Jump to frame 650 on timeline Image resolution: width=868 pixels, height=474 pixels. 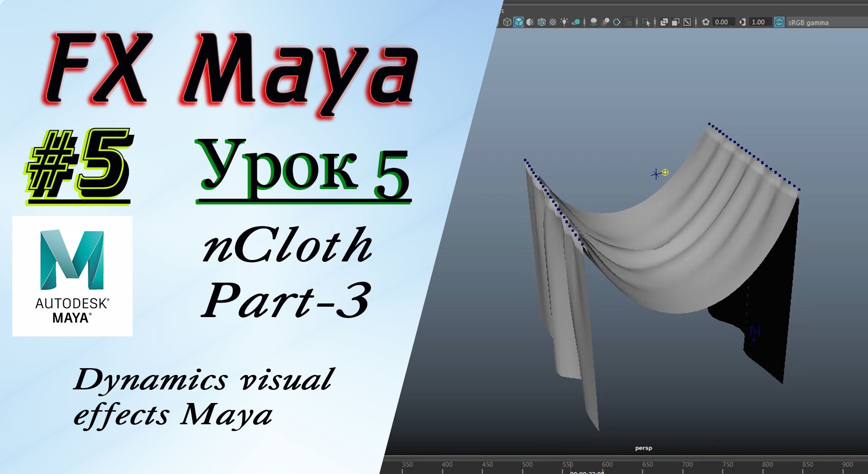647,465
